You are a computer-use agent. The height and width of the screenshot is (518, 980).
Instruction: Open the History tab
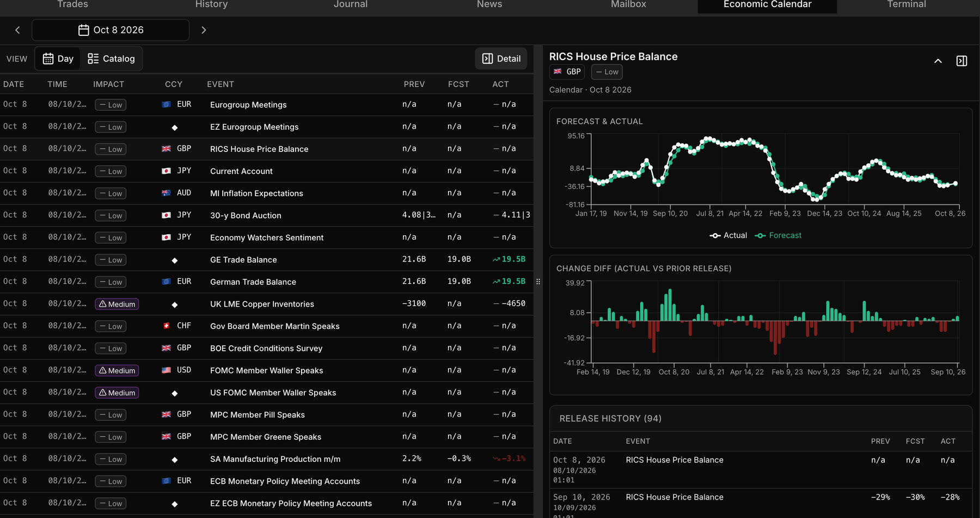click(211, 4)
